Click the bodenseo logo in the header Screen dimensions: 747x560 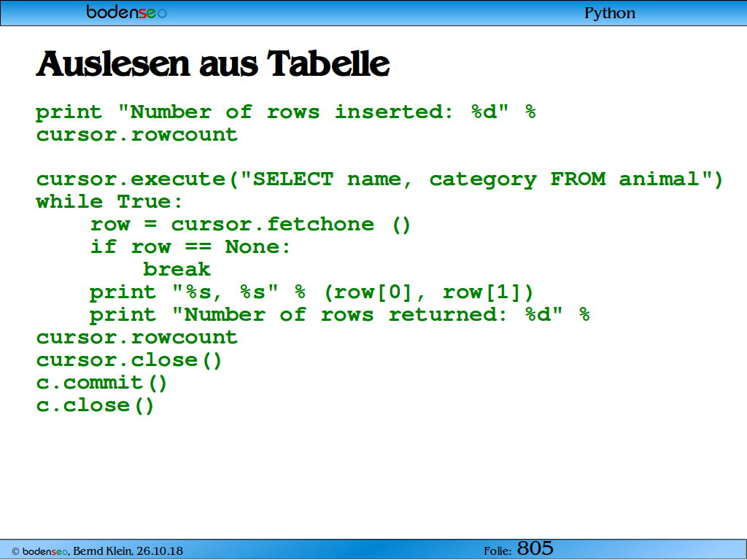pos(127,12)
